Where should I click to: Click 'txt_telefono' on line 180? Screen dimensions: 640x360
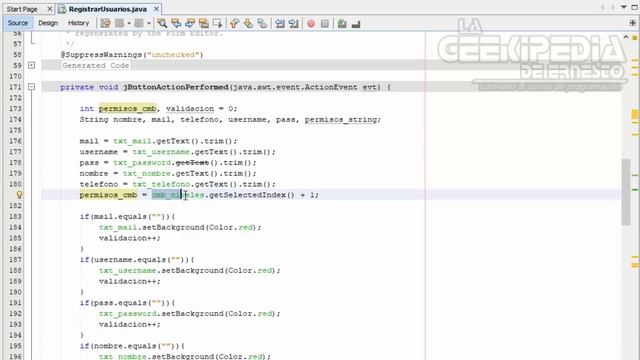(x=161, y=184)
